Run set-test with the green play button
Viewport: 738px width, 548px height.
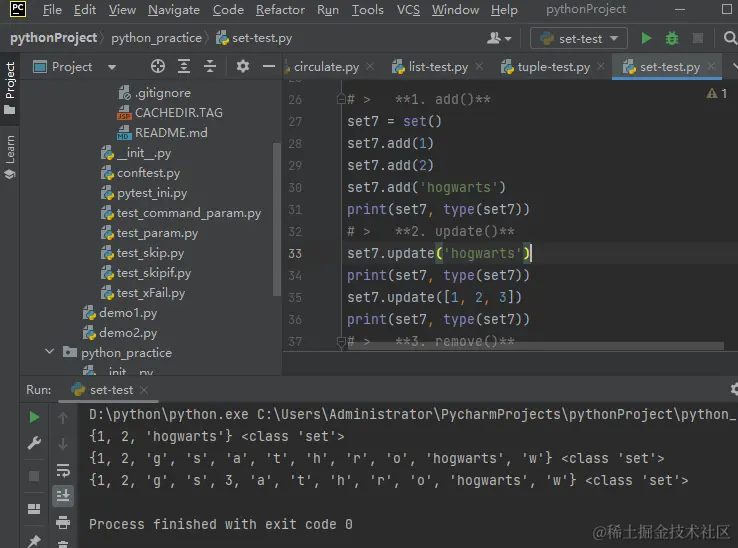coord(646,38)
